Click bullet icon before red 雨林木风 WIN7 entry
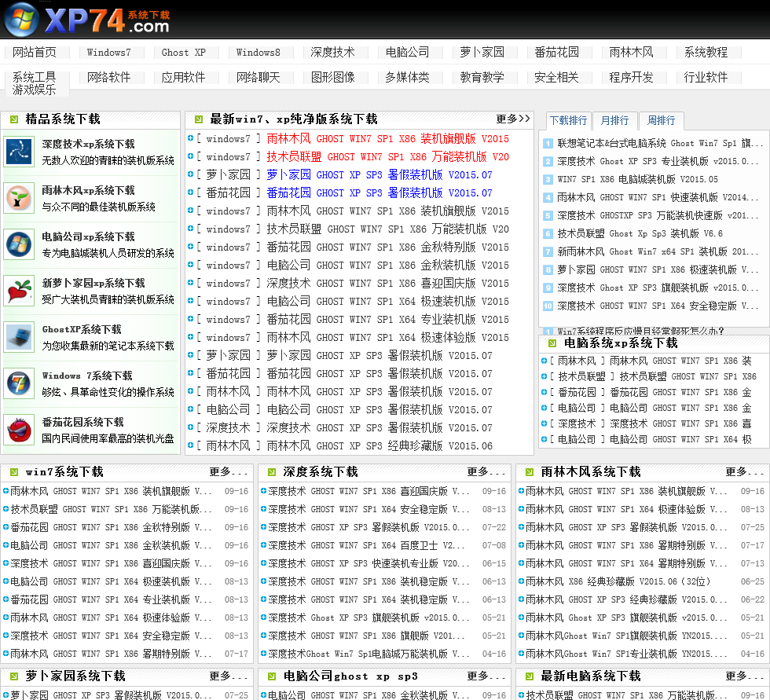Viewport: 770px width, 700px height. click(x=190, y=138)
